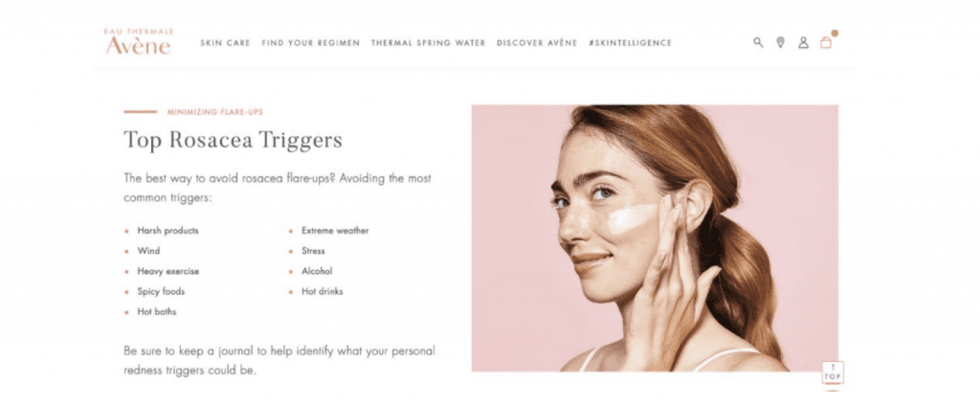Click the Avène logo
Screen dimensions: 980x405
138,41
